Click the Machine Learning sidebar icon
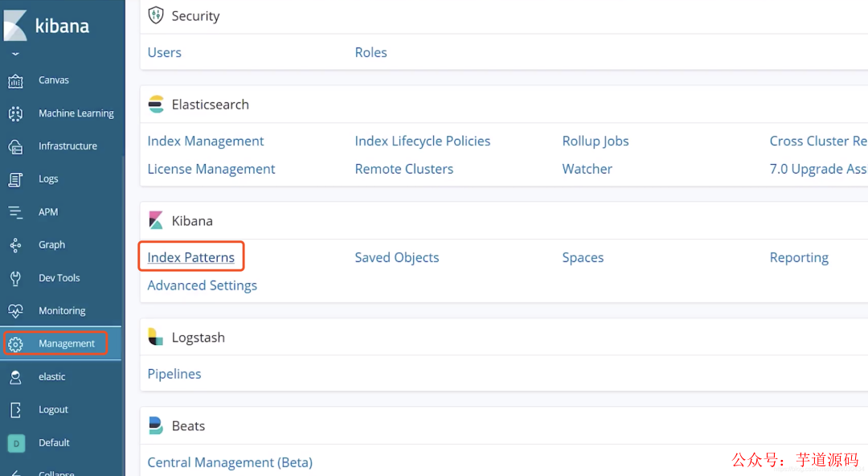The width and height of the screenshot is (868, 476). coord(15,113)
